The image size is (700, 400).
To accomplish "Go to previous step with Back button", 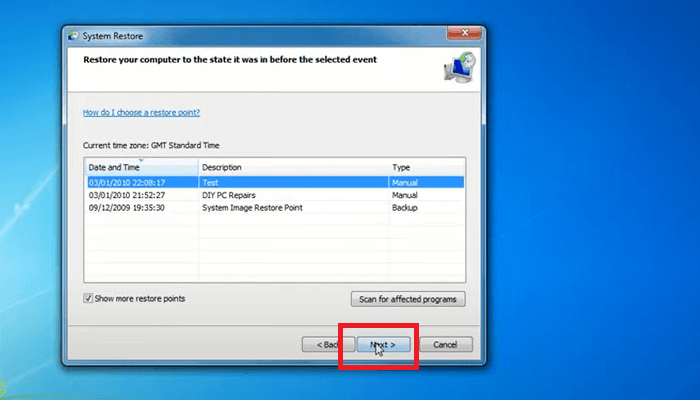I will coord(326,344).
